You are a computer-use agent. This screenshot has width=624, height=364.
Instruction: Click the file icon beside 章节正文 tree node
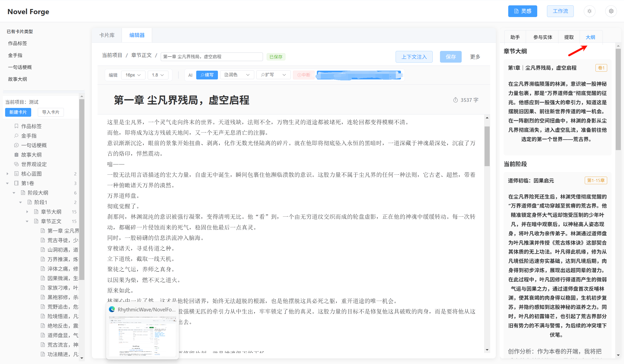(36, 221)
